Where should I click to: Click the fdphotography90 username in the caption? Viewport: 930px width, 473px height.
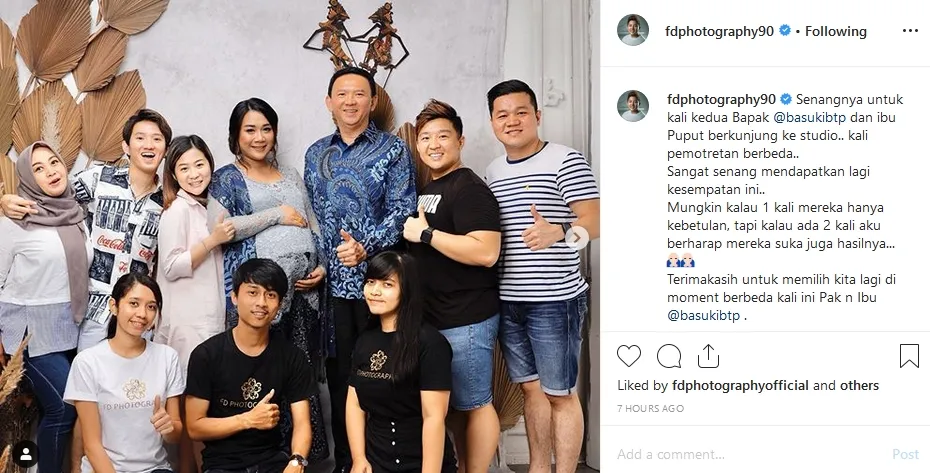click(x=721, y=99)
